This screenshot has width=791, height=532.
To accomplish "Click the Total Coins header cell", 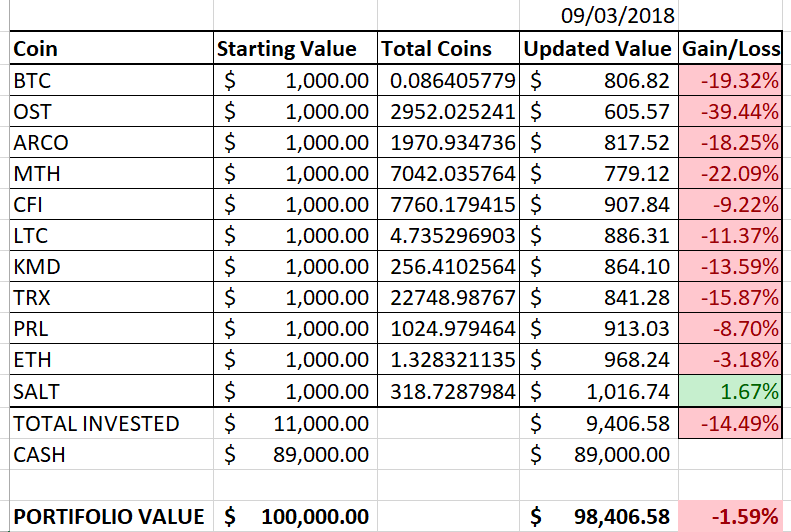I will click(448, 48).
